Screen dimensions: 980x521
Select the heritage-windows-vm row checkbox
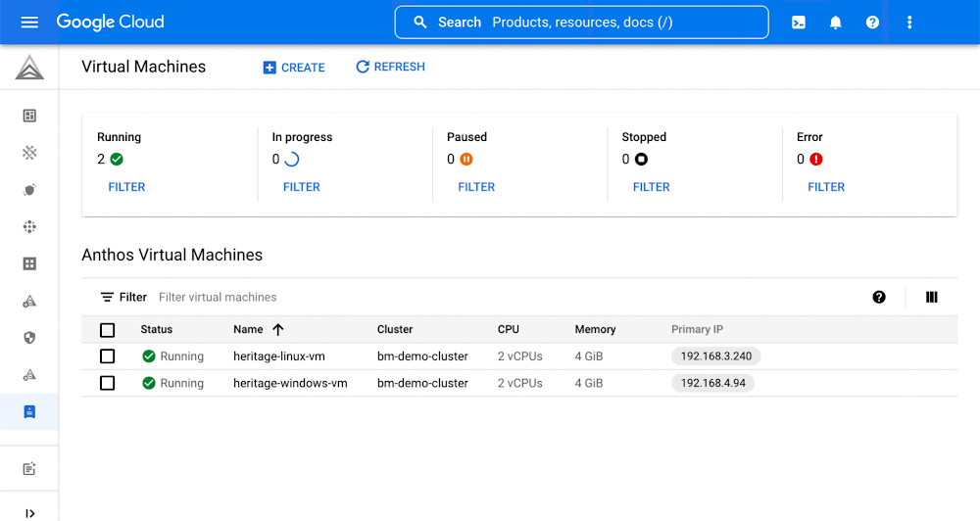pyautogui.click(x=108, y=383)
